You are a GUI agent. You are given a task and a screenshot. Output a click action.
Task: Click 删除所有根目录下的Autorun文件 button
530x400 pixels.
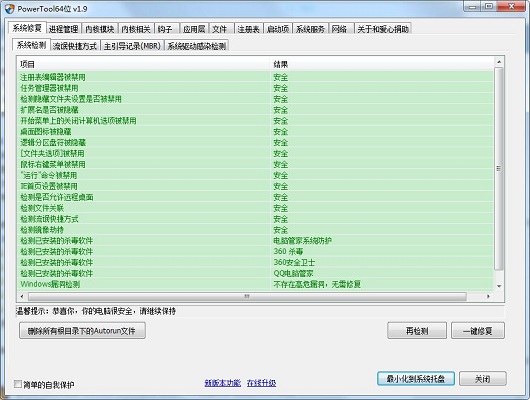(82, 330)
